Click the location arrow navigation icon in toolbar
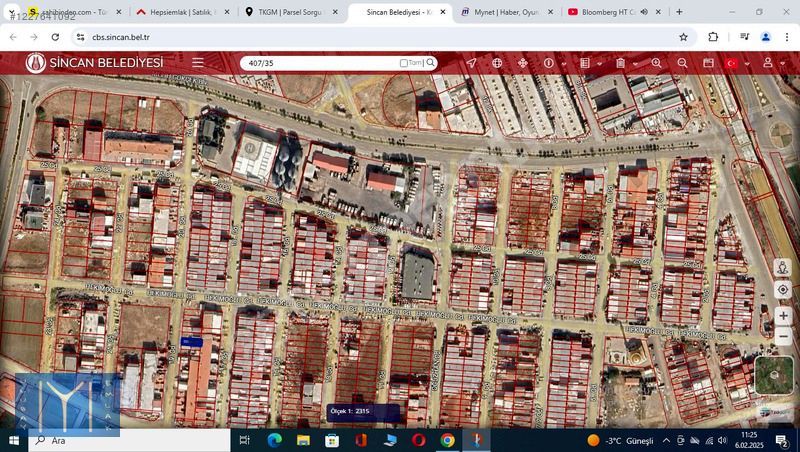The width and height of the screenshot is (800, 452). (x=471, y=62)
